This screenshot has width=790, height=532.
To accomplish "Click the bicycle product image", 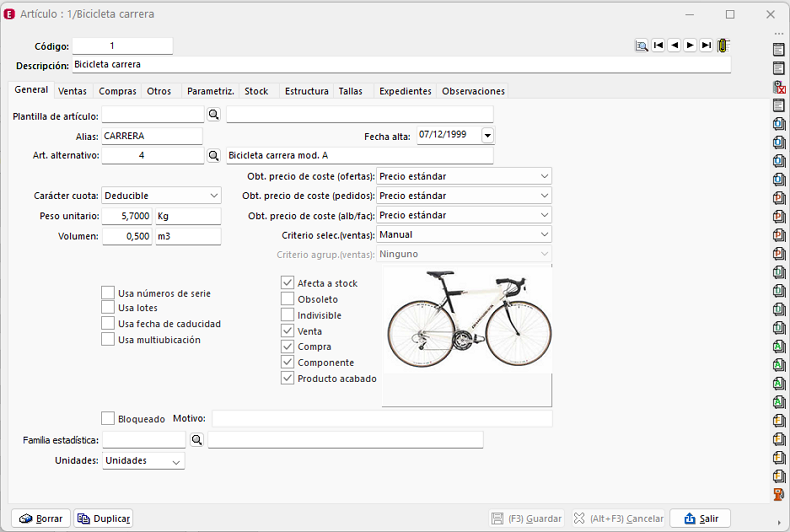I will coord(468,321).
